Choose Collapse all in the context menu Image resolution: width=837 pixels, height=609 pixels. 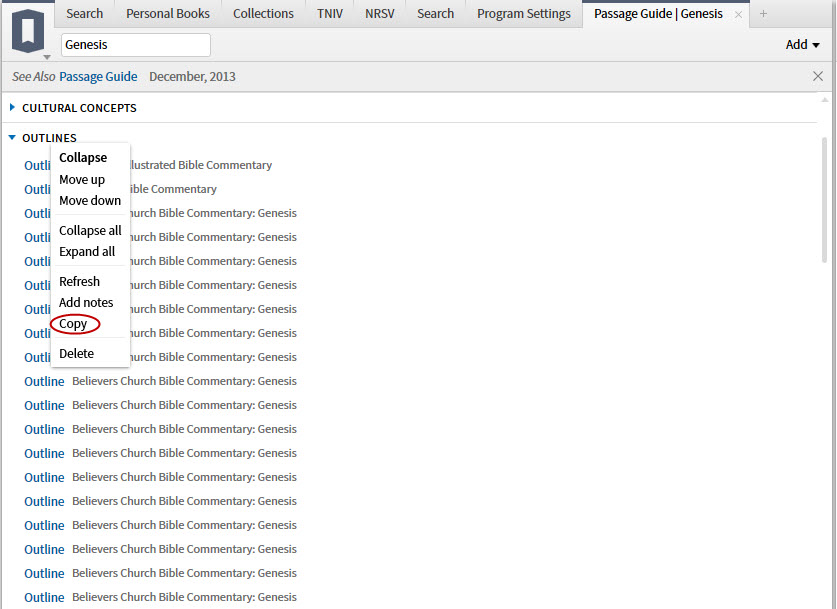tap(90, 231)
